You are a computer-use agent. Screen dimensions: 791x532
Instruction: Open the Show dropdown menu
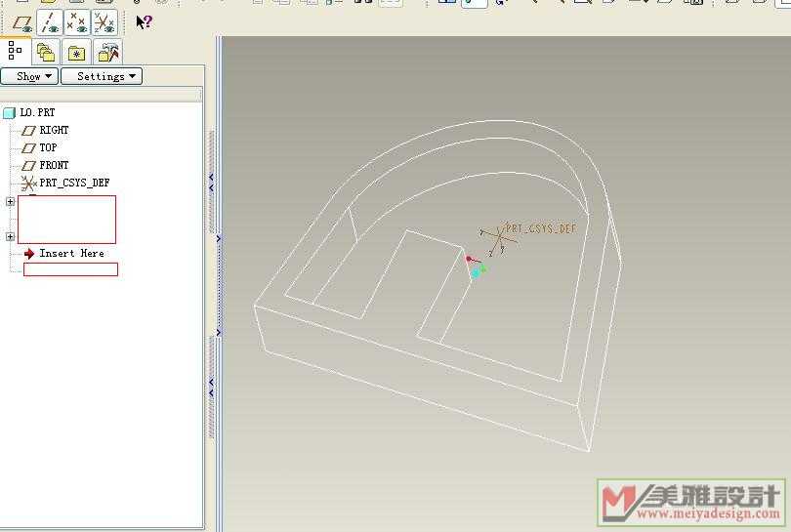tap(29, 76)
